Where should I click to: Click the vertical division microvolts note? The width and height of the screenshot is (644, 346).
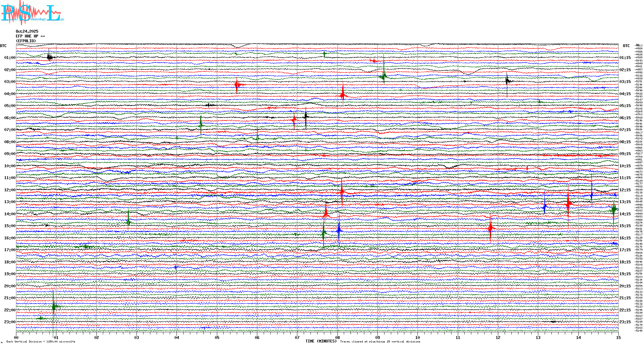41,342
